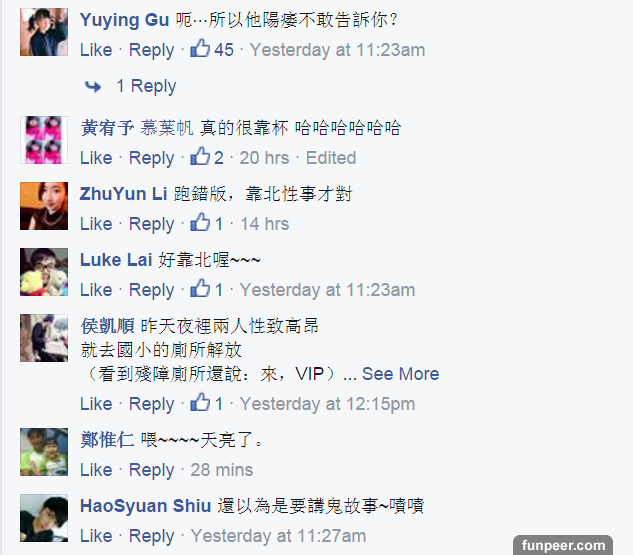
Task: Open Yuying Gu's profile picture
Action: click(x=44, y=32)
